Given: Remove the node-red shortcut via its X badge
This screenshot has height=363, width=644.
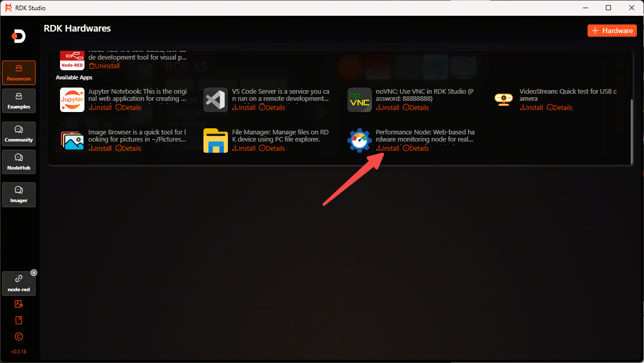Looking at the screenshot, I should (34, 272).
